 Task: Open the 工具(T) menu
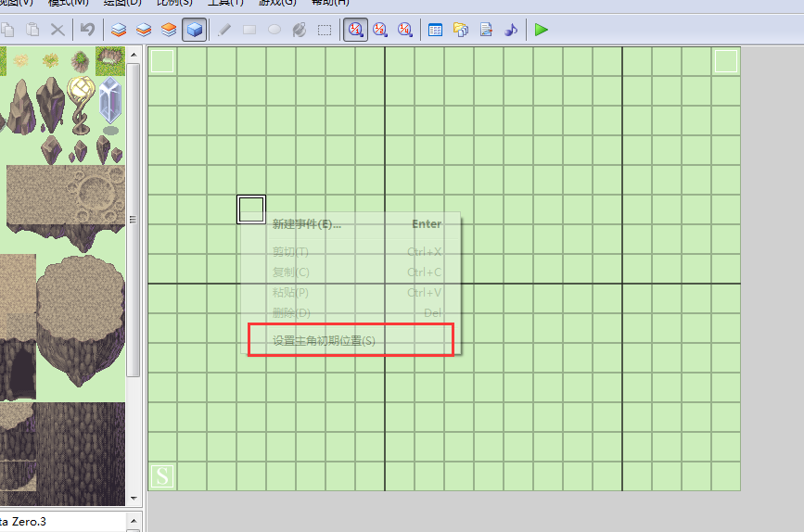225,3
